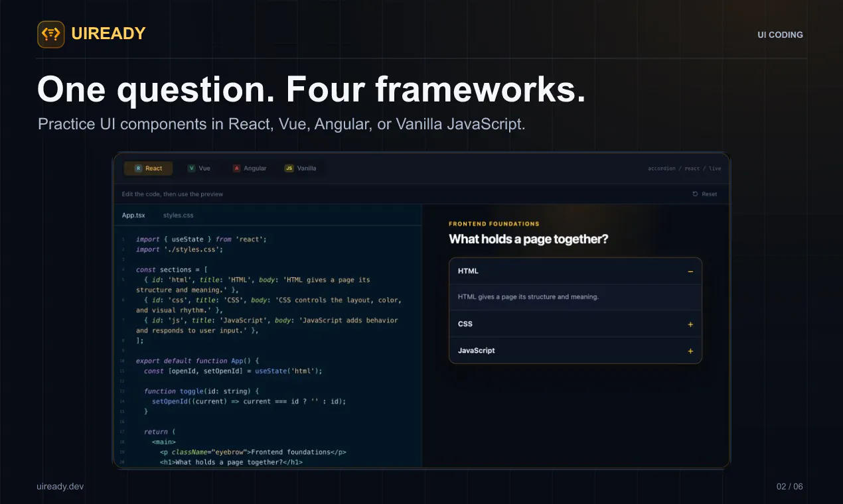This screenshot has height=504, width=843.
Task: Collapse the HTML accordion section
Action: [575, 271]
